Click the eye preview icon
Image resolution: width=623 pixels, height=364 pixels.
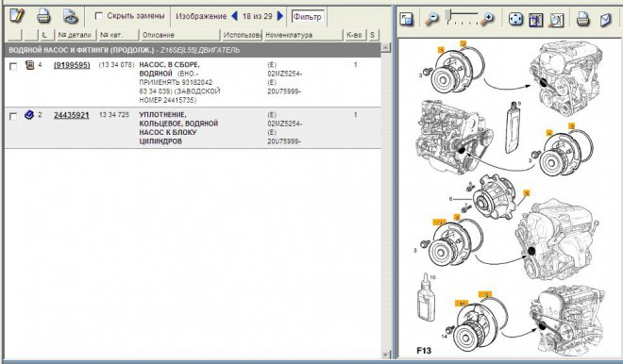(71, 17)
